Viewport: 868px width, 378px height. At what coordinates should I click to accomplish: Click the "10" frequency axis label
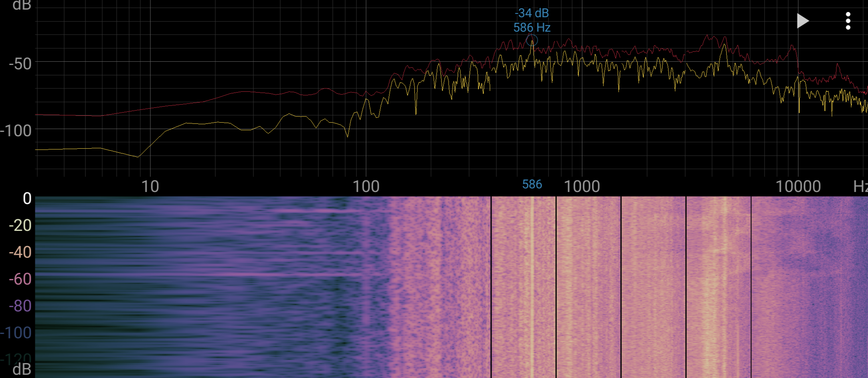[150, 186]
